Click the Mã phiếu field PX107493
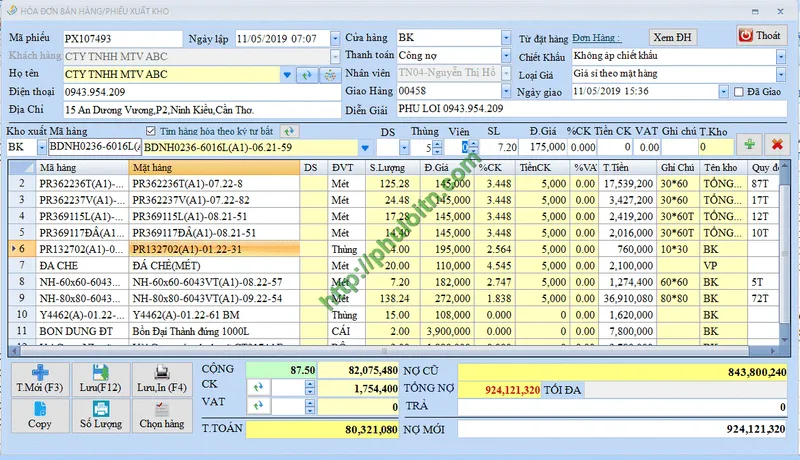800x460 pixels. pos(122,39)
